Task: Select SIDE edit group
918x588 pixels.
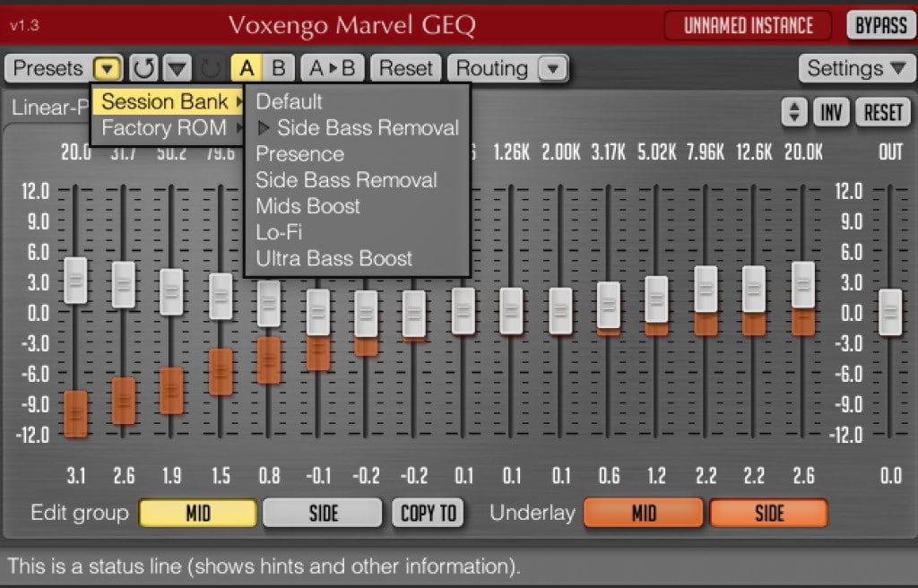Action: [323, 514]
